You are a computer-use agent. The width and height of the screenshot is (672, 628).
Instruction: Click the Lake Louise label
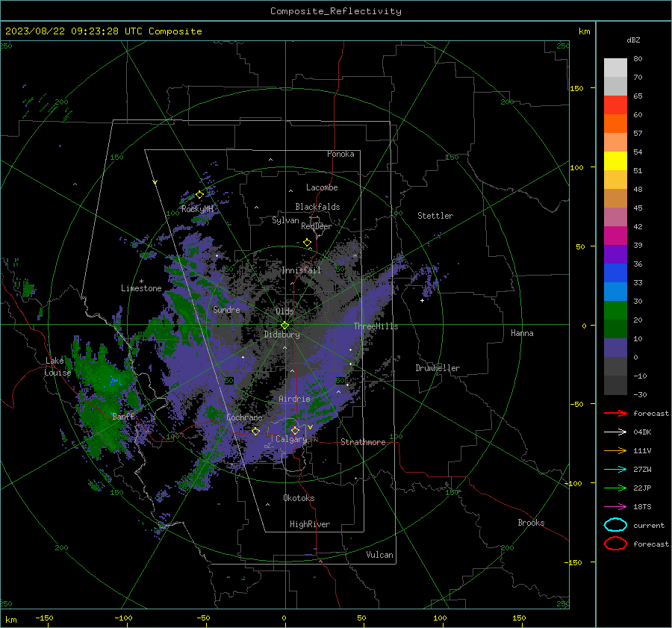(x=57, y=367)
